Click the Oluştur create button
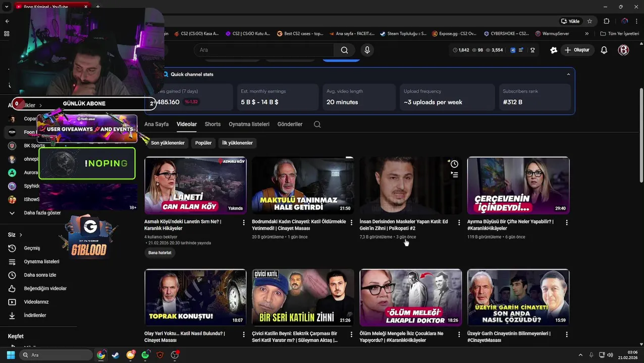 coord(576,50)
